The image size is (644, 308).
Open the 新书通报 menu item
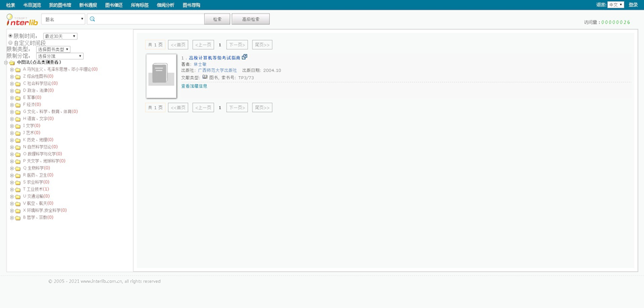(88, 5)
